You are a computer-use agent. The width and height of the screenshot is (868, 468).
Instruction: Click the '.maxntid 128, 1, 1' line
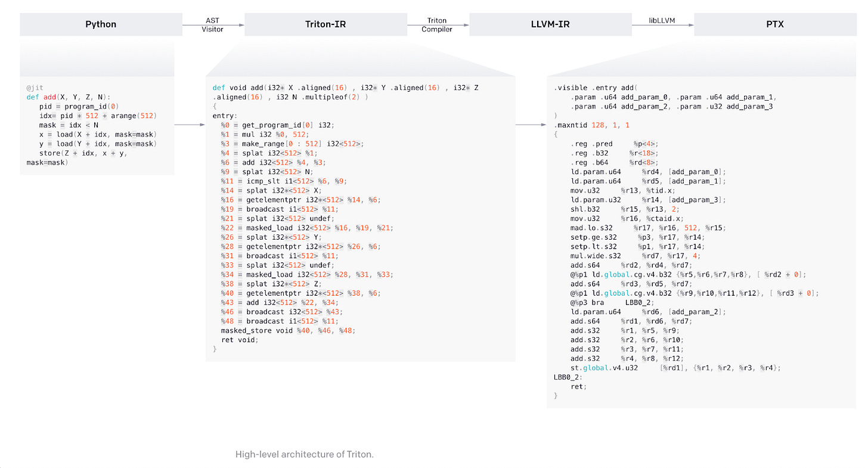tap(591, 125)
